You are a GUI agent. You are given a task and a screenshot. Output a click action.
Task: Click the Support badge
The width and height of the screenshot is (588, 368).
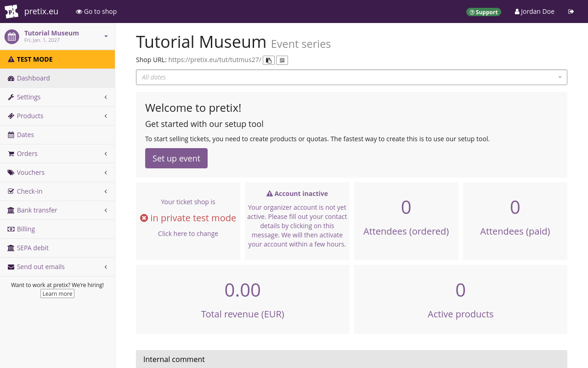pyautogui.click(x=484, y=12)
